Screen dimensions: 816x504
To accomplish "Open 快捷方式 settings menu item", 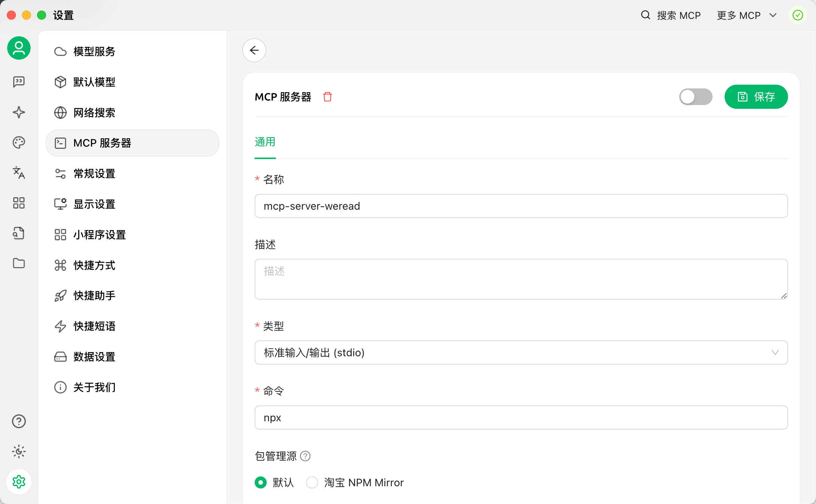I will [x=94, y=265].
